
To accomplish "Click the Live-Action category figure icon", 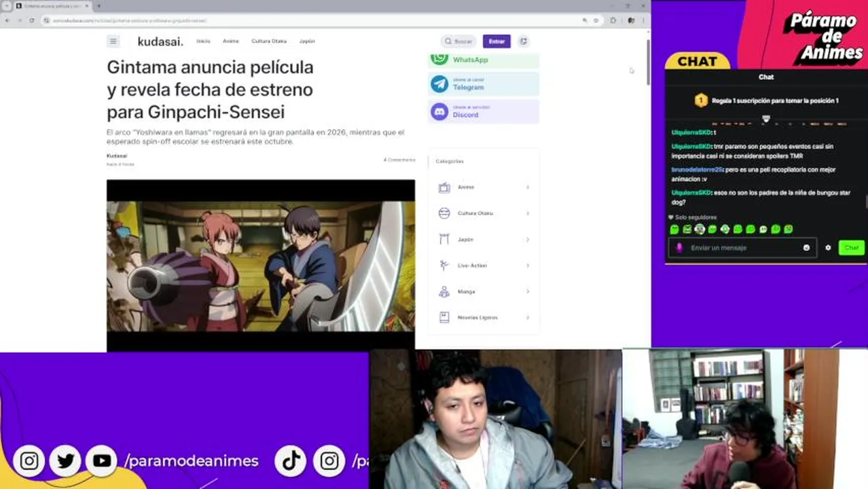I will point(444,266).
